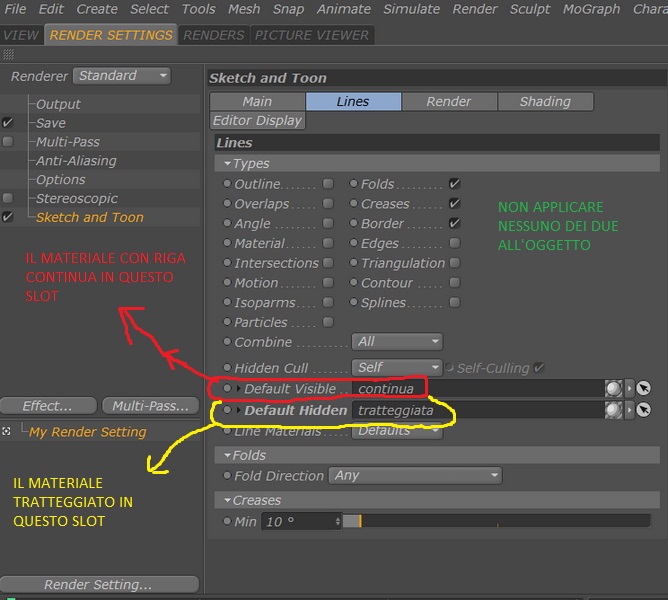Enable the Outline checkbox

click(x=328, y=184)
